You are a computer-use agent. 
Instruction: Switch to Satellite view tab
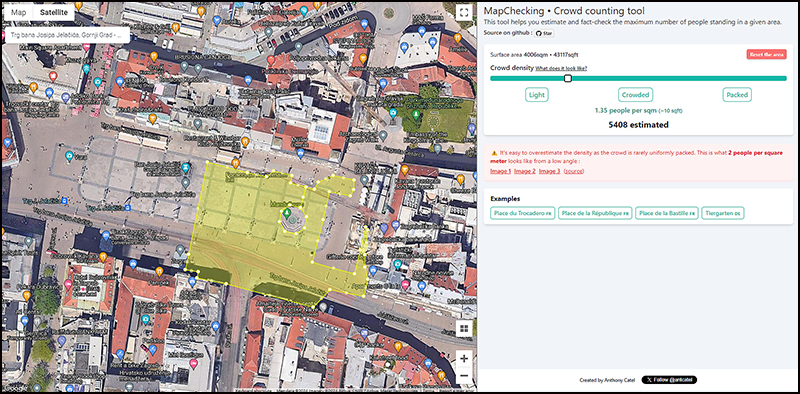click(54, 13)
